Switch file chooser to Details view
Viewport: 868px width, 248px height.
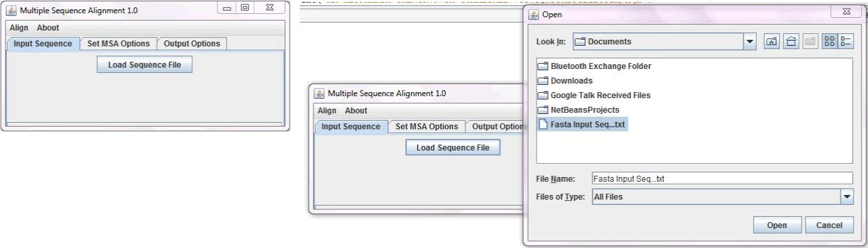click(x=846, y=42)
